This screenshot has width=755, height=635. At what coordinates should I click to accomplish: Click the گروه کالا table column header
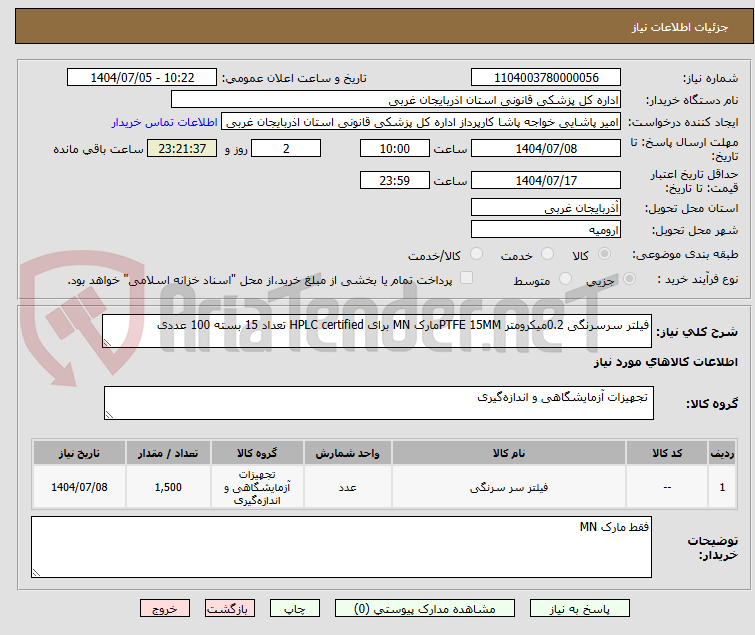pyautogui.click(x=257, y=453)
